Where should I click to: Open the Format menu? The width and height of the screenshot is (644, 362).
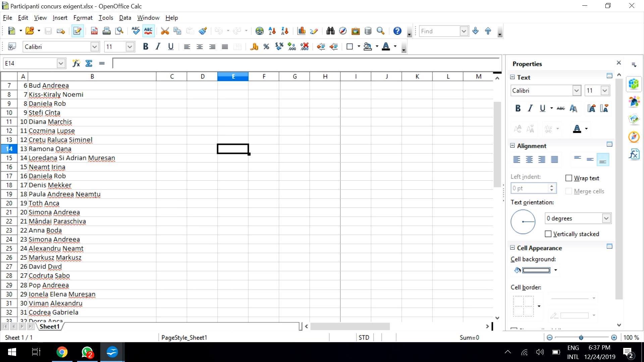[x=83, y=18]
